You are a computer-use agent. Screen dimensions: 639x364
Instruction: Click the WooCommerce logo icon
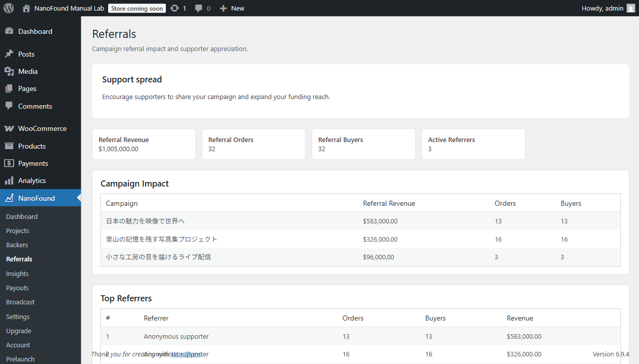(9, 128)
